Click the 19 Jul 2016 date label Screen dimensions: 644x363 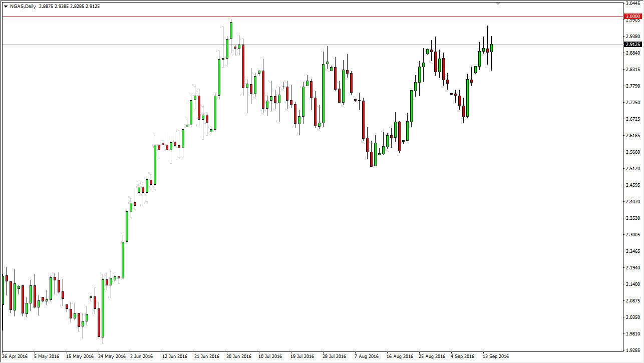click(302, 357)
